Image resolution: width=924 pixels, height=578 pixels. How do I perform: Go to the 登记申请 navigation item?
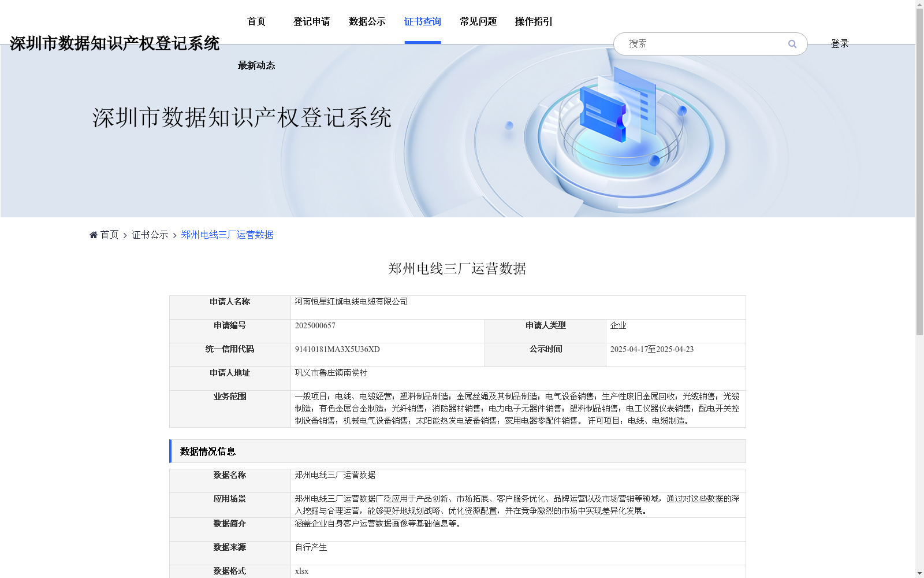point(311,22)
